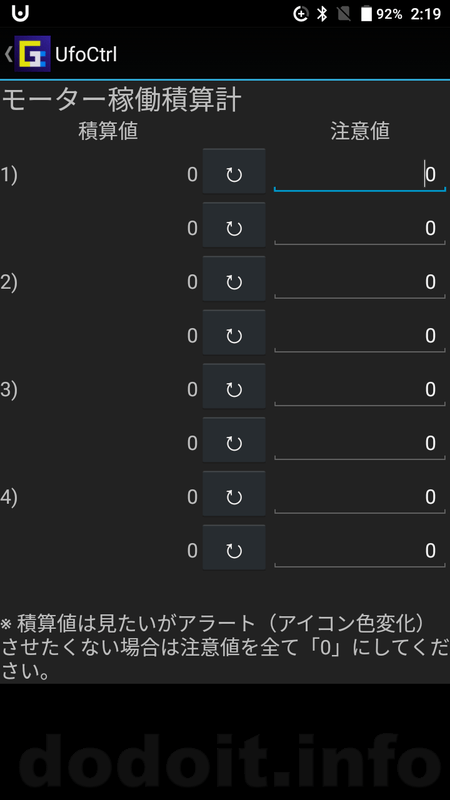
Task: Reset second accumulated value for motor 1
Action: pyautogui.click(x=234, y=225)
